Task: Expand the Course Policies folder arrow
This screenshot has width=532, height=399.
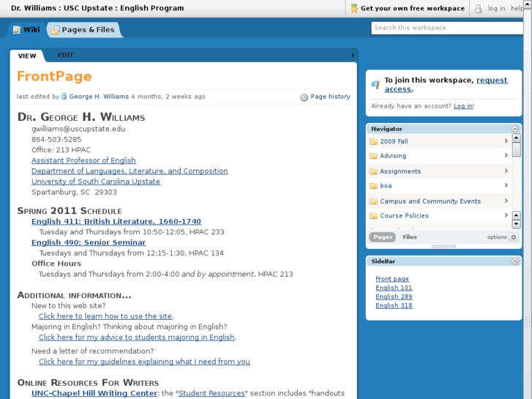Action: pos(506,215)
